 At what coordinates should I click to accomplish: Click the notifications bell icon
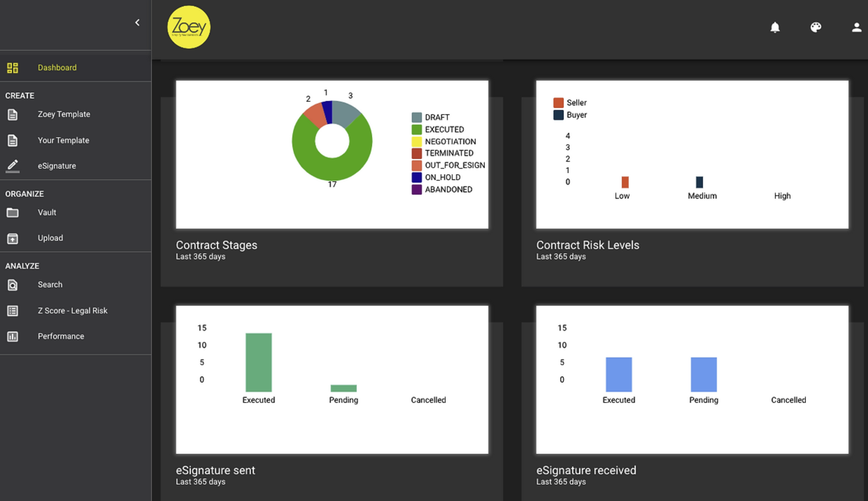pyautogui.click(x=775, y=27)
